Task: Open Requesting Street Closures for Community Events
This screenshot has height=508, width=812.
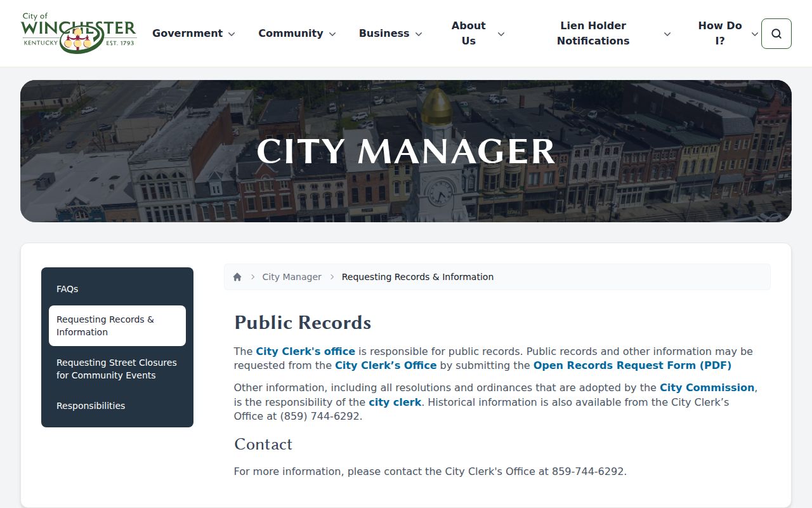Action: click(117, 369)
